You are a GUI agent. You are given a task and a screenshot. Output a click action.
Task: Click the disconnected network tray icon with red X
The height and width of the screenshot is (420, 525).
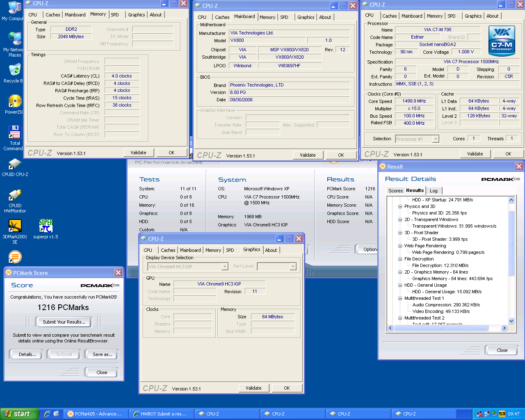coord(479,414)
